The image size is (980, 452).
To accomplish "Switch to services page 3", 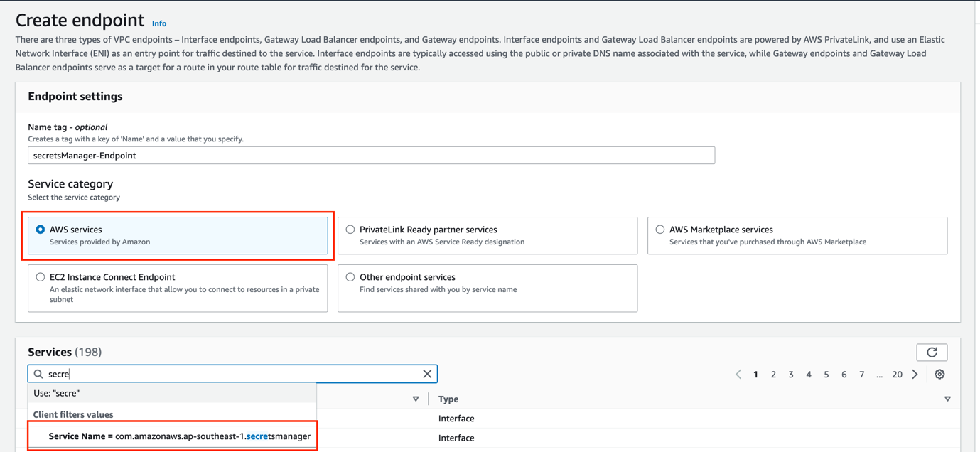I will click(790, 373).
